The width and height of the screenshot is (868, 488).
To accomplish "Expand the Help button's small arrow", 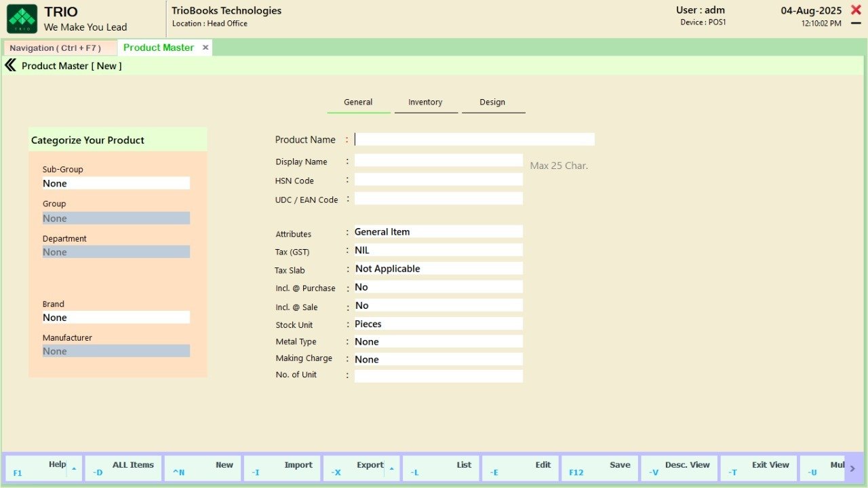I will point(75,468).
